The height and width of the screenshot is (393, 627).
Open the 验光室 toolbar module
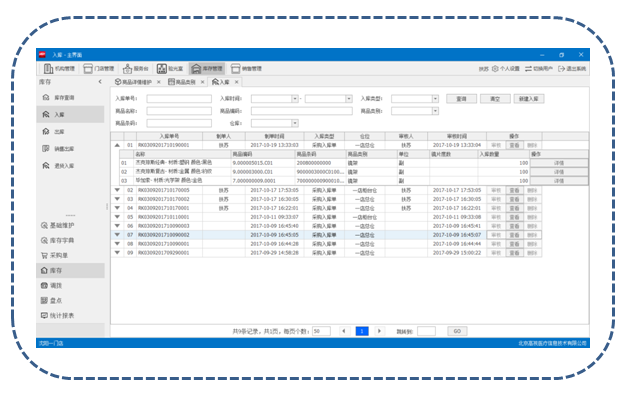170,69
